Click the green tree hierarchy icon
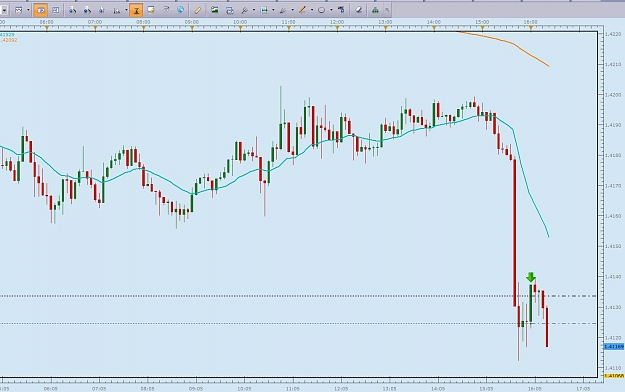Viewport: 625px width, 392px height. (375, 10)
